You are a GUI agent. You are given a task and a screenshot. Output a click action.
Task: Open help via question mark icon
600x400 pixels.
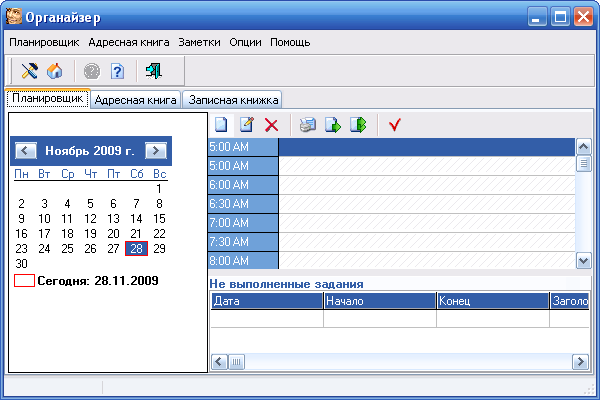click(x=116, y=71)
